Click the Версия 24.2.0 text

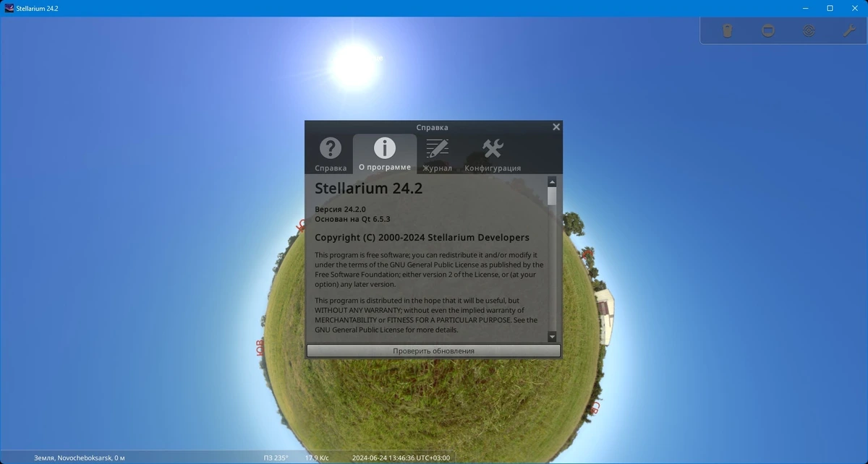pos(340,209)
